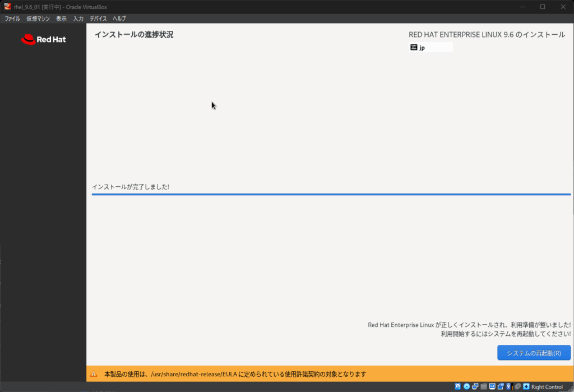The height and width of the screenshot is (392, 574).
Task: Click the CPU virtualization V status icon
Action: (508, 386)
